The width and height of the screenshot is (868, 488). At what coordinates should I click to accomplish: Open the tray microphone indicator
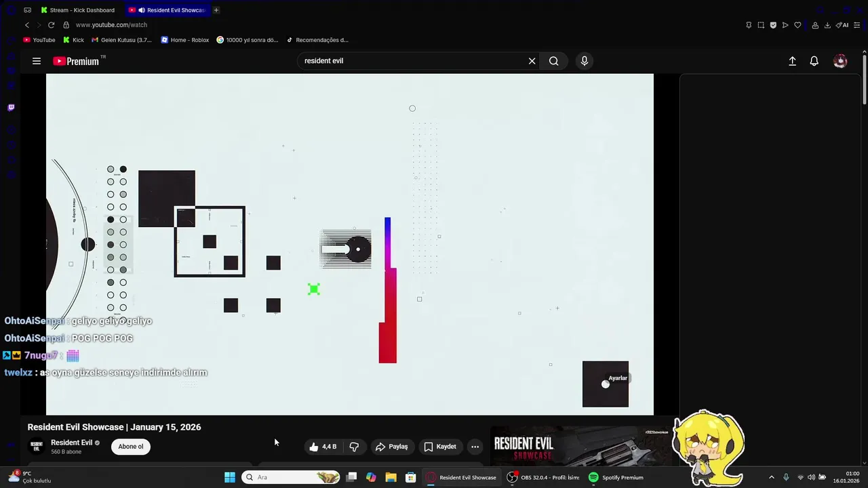pos(786,477)
